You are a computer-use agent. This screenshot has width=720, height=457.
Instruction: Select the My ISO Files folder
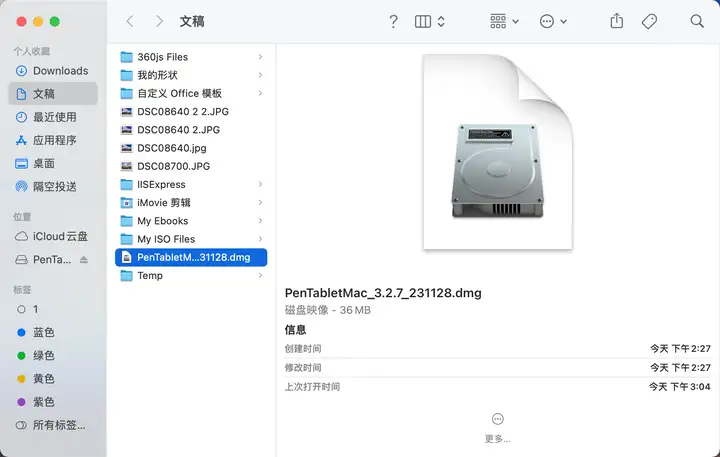click(x=191, y=239)
